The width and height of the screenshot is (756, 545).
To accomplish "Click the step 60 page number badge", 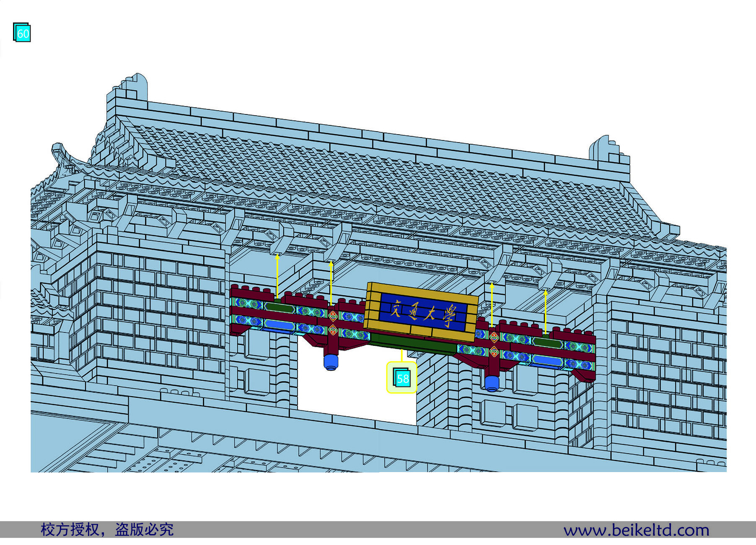I will 22,32.
